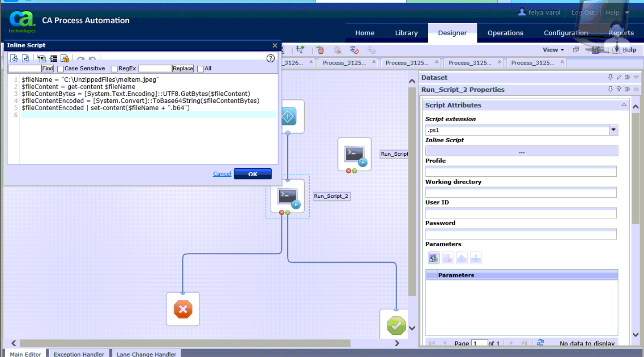The height and width of the screenshot is (357, 644).
Task: Click the Log Out link
Action: (584, 13)
